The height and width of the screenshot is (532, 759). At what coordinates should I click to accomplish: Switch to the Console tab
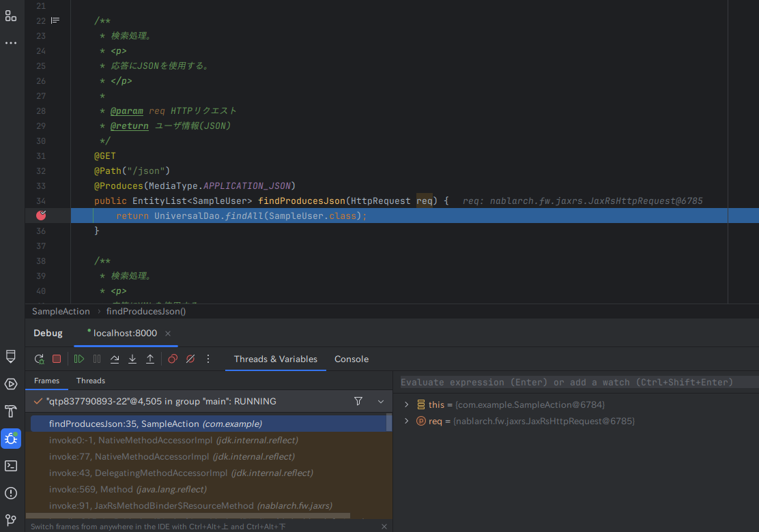[x=351, y=359]
